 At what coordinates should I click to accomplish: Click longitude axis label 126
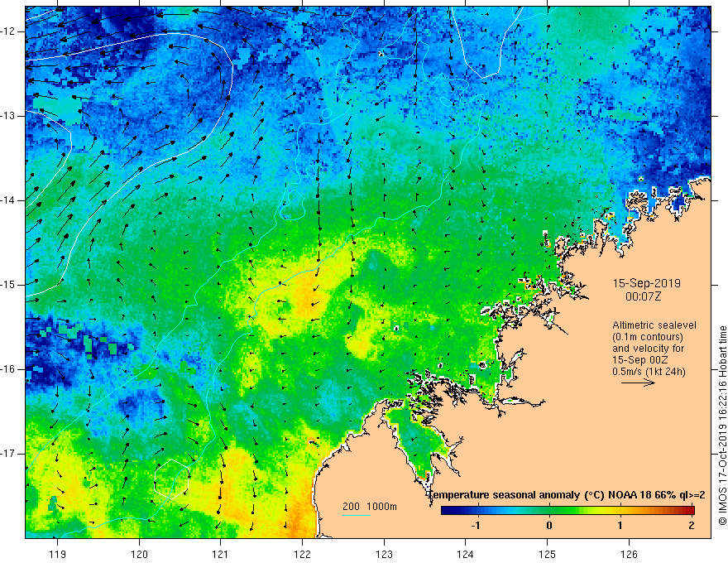tap(629, 554)
